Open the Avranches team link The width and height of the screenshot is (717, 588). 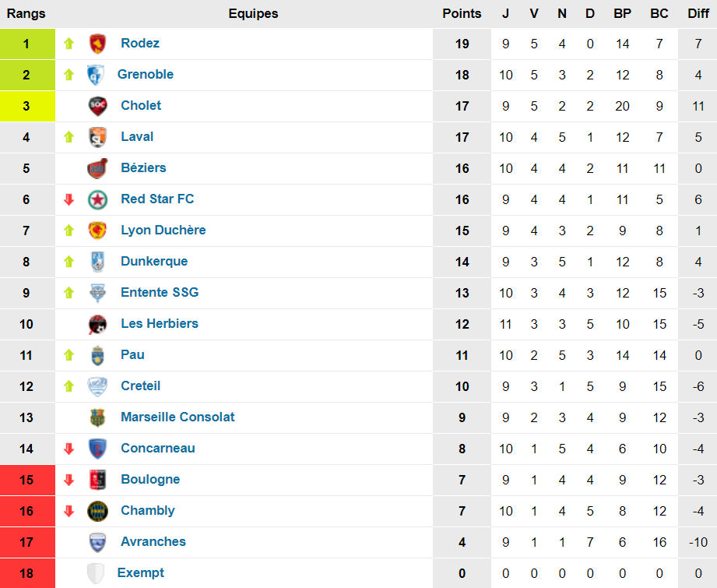click(x=153, y=542)
